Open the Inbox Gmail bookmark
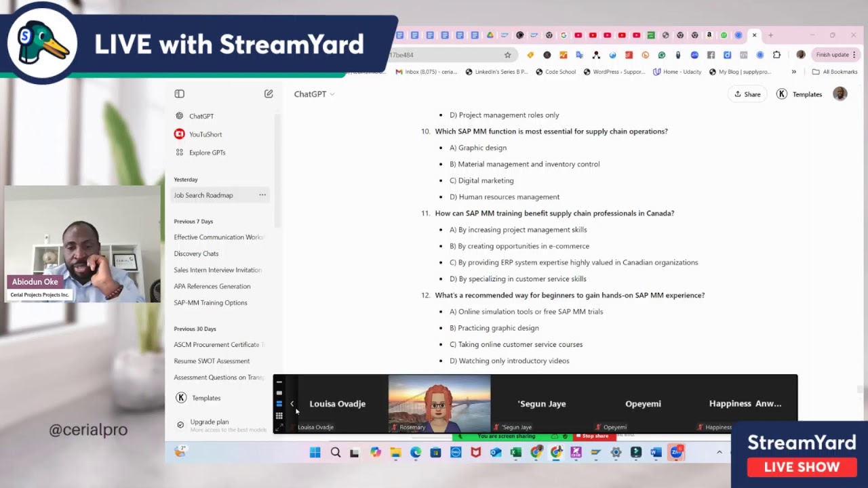The height and width of the screenshot is (488, 868). coord(427,72)
